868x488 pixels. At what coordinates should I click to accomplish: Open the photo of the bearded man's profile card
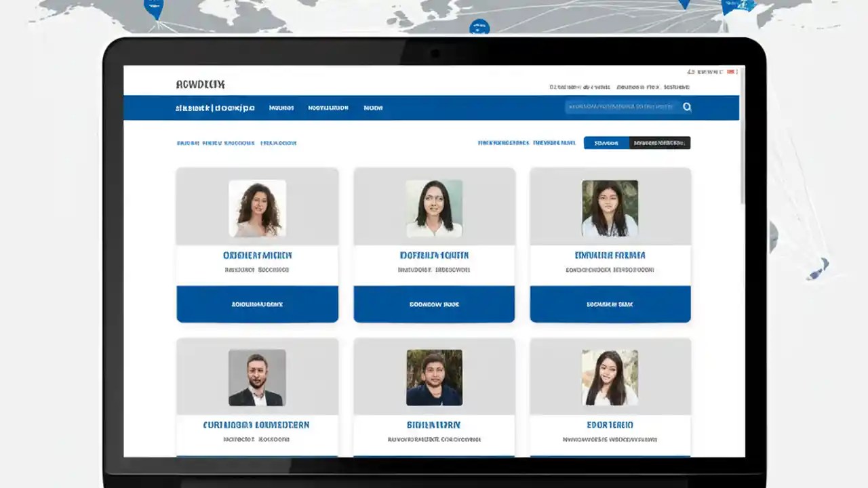(257, 378)
